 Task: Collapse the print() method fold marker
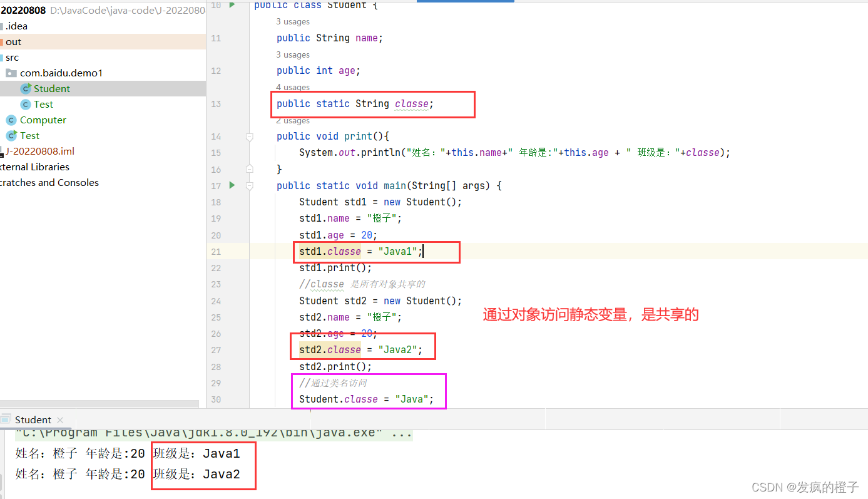pos(250,136)
